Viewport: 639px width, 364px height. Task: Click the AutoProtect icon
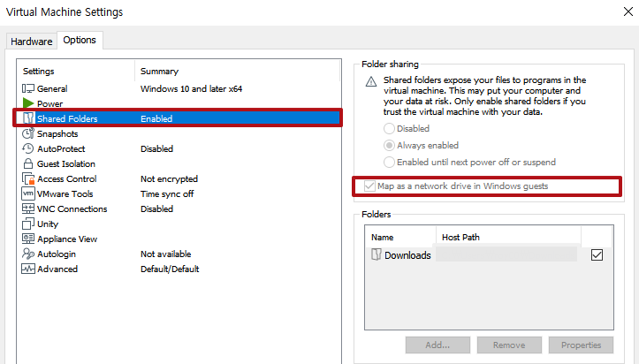28,148
